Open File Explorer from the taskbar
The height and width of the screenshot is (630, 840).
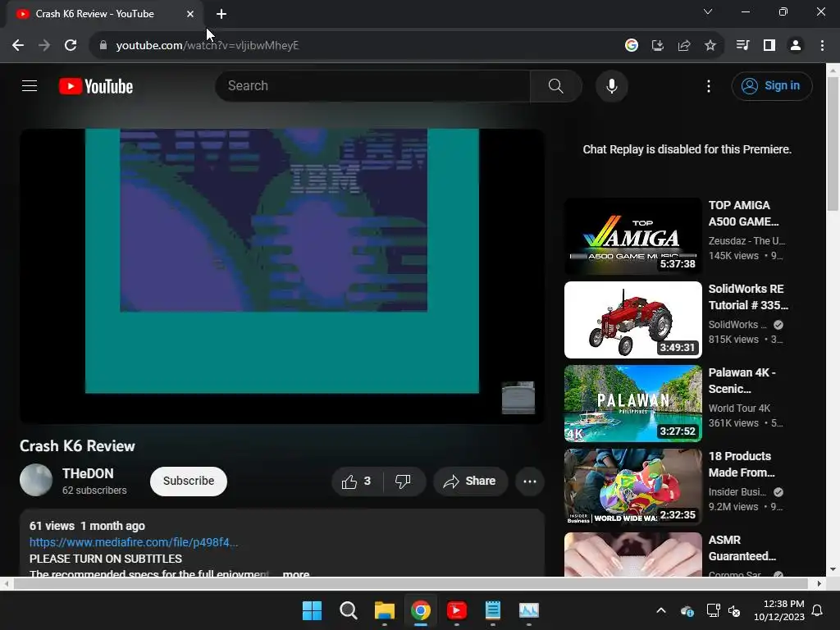pos(384,610)
